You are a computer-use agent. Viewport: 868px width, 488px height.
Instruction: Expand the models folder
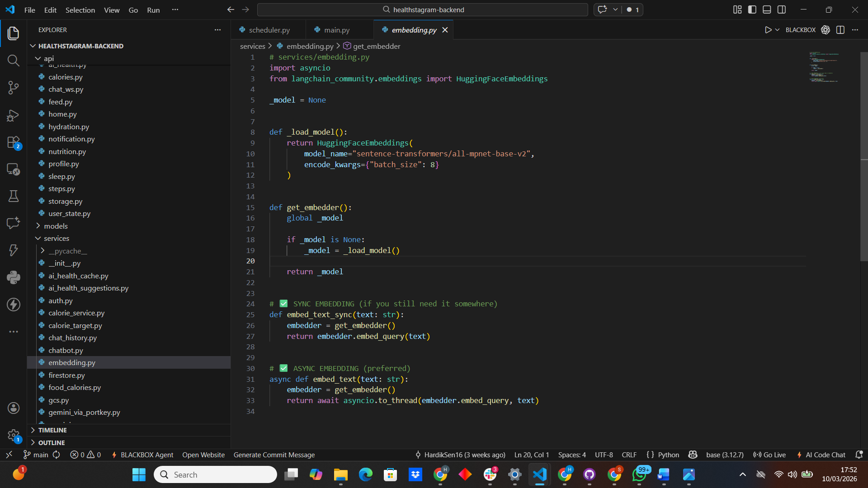56,226
